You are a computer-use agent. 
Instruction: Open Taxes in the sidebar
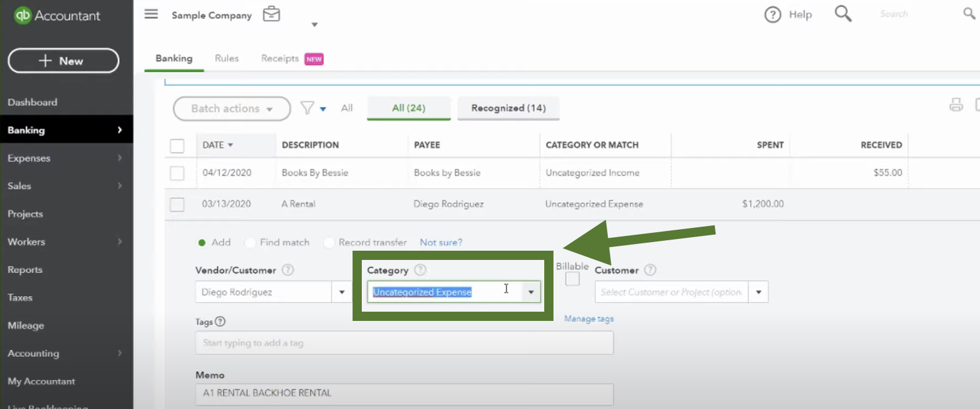[20, 298]
